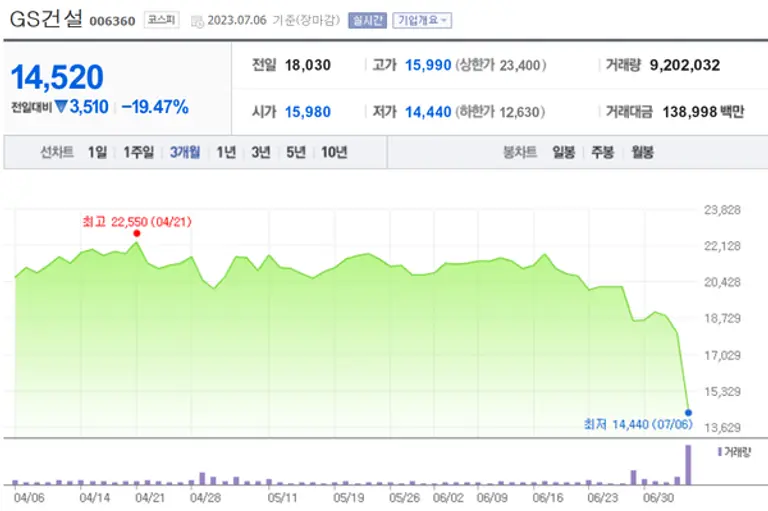Image resolution: width=768 pixels, height=511 pixels.
Task: Click the 코스피 market badge
Action: coord(159,20)
